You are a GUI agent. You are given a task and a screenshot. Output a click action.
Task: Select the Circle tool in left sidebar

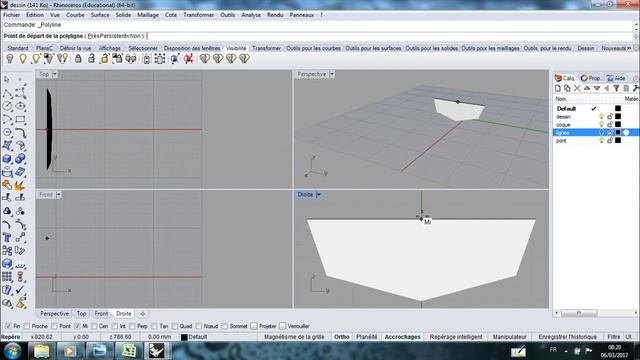7,106
